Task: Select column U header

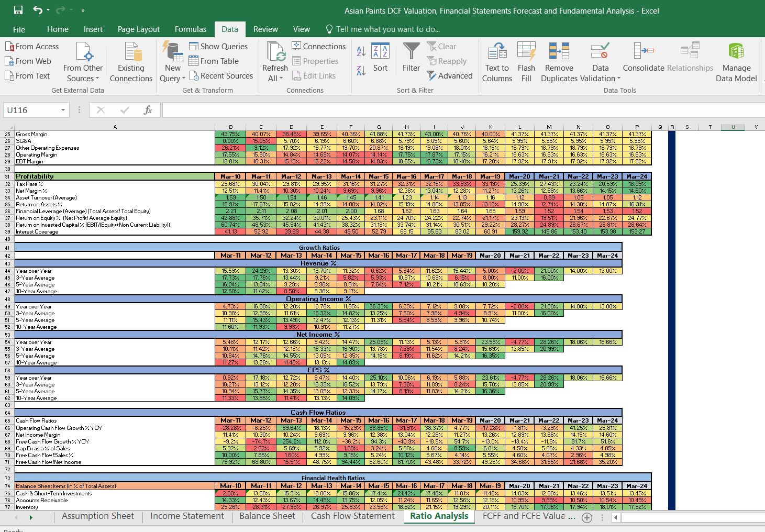Action: click(733, 127)
